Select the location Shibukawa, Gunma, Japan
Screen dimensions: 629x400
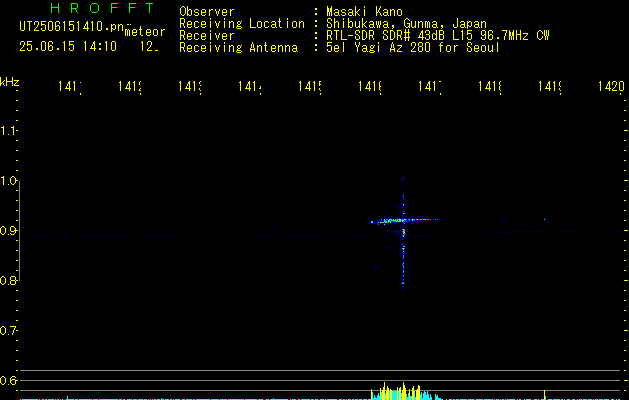pyautogui.click(x=406, y=24)
